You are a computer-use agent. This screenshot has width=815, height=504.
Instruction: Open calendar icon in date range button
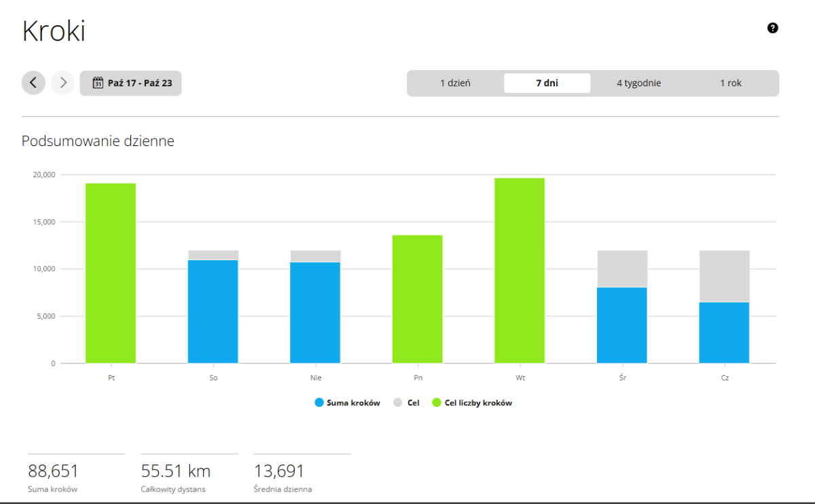click(x=98, y=83)
